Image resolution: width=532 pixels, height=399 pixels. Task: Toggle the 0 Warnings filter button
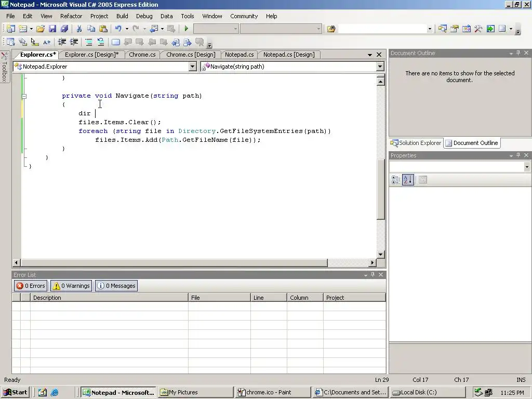pos(71,286)
